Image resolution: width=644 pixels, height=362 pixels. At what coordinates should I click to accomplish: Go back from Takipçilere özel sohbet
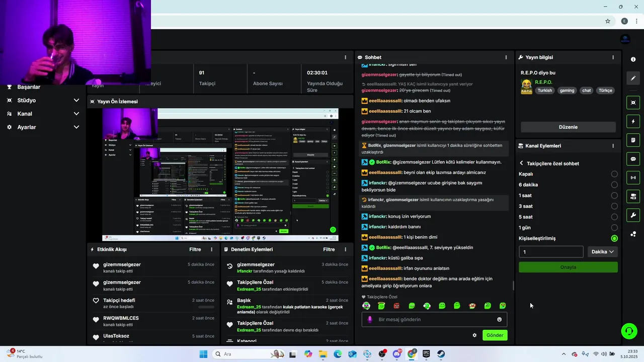tap(521, 163)
